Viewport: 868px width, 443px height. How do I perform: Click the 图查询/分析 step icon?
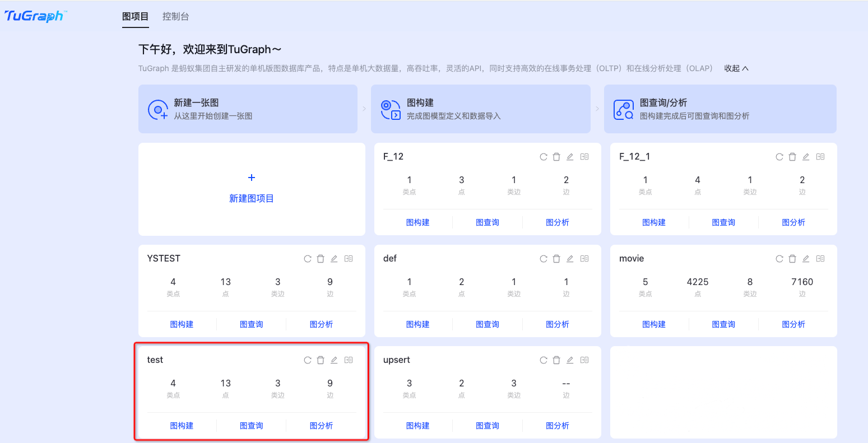click(x=624, y=109)
